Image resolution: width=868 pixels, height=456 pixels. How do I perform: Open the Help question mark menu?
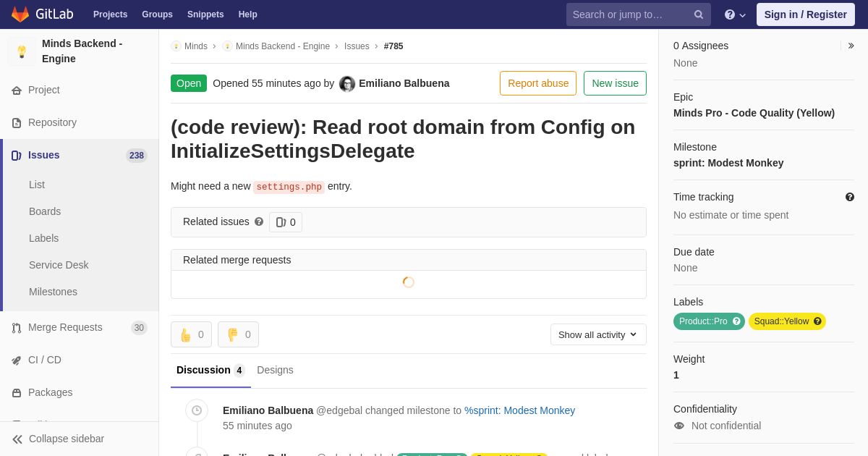coord(735,14)
